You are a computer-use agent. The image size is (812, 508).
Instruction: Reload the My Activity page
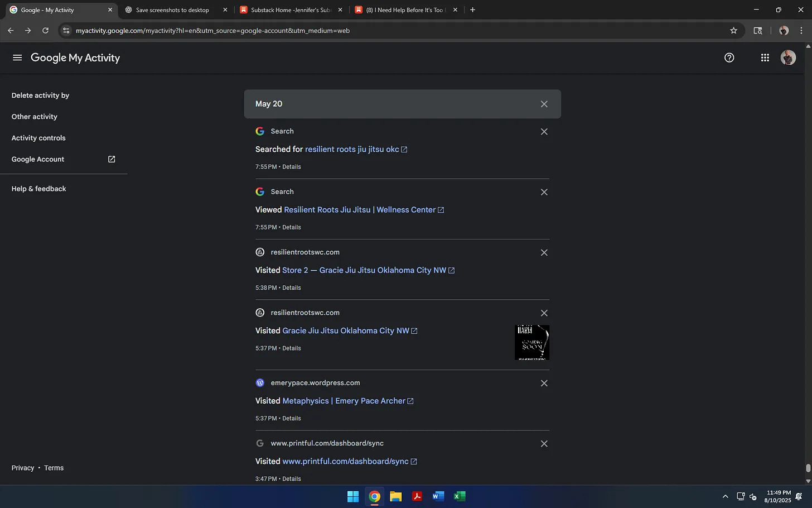(x=46, y=31)
